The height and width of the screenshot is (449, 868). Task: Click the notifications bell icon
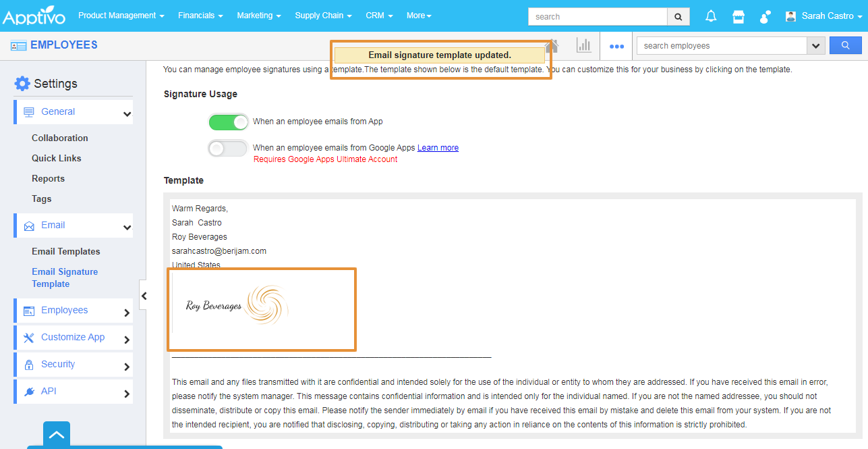[x=711, y=16]
